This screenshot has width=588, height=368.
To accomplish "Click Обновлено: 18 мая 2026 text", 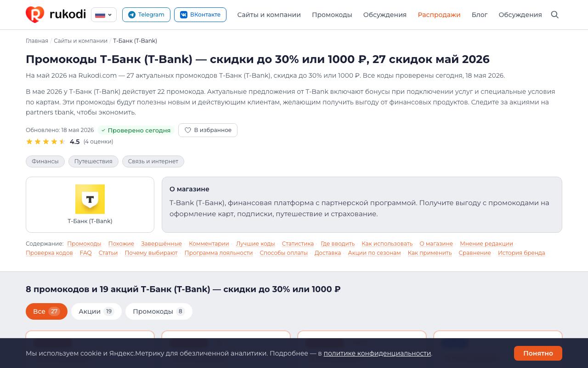I will tap(60, 130).
